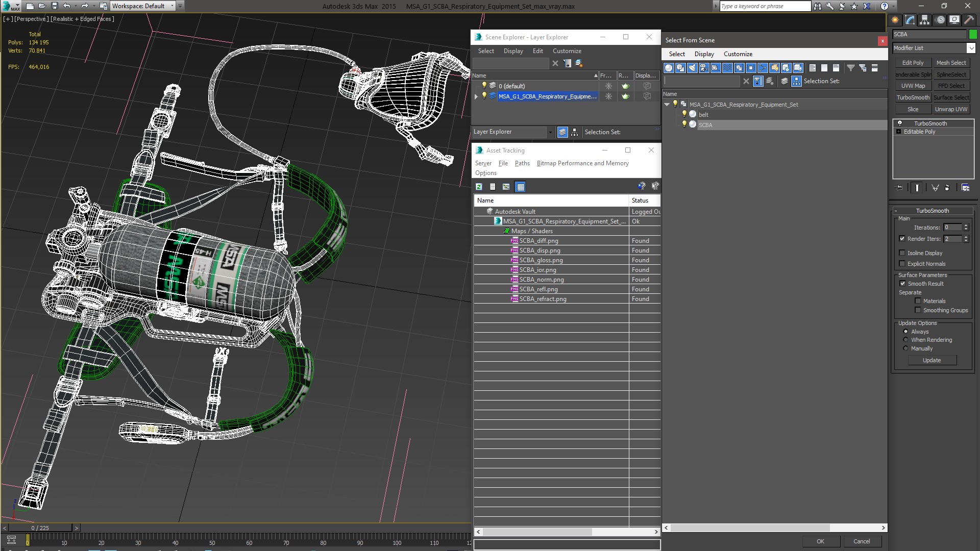Collapse MSA_G1_SCBA_Respiratory_Equipment_Set tree in Select From Scene
The height and width of the screenshot is (551, 980).
[x=667, y=105]
